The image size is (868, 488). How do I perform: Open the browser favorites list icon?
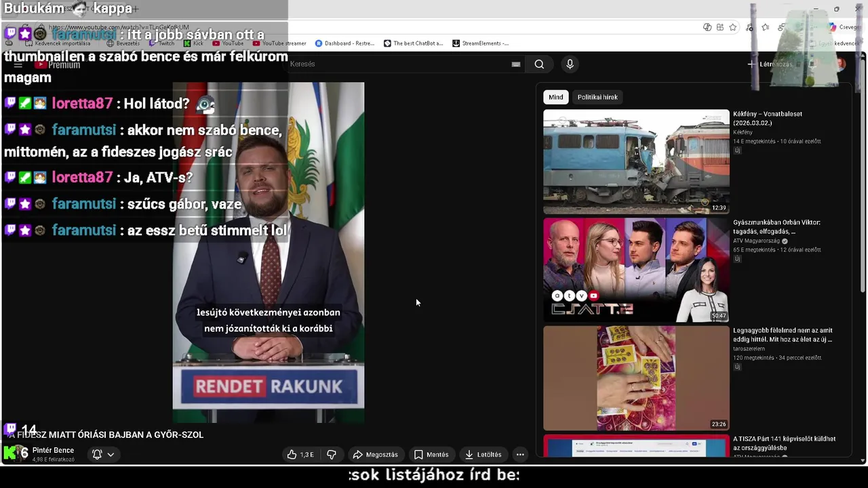pyautogui.click(x=765, y=27)
